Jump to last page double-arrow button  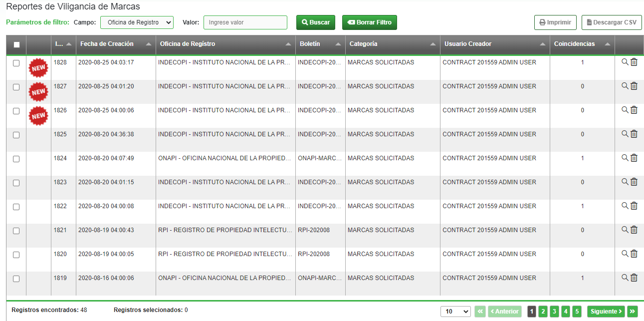click(633, 312)
